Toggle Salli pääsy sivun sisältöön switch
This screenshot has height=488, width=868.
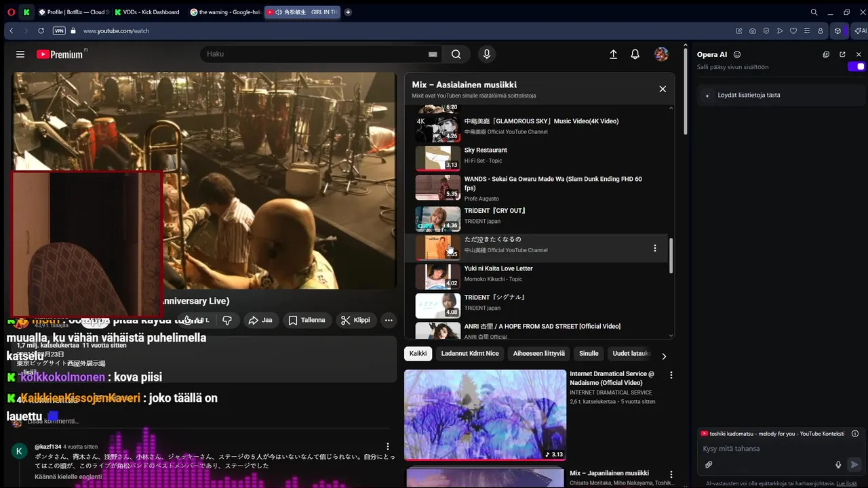point(856,66)
